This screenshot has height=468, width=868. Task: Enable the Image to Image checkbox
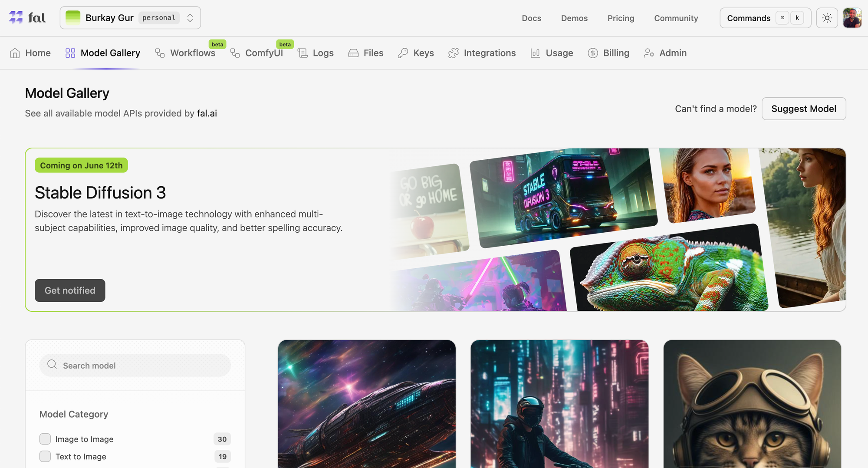coord(45,439)
